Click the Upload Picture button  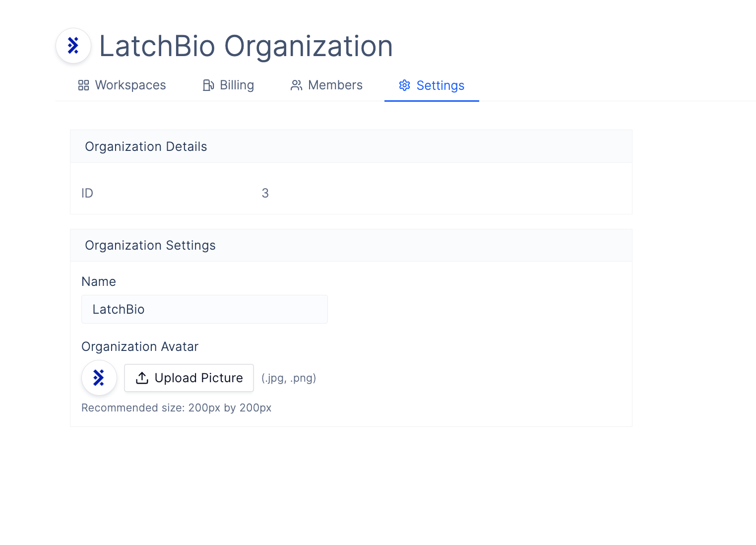(189, 378)
